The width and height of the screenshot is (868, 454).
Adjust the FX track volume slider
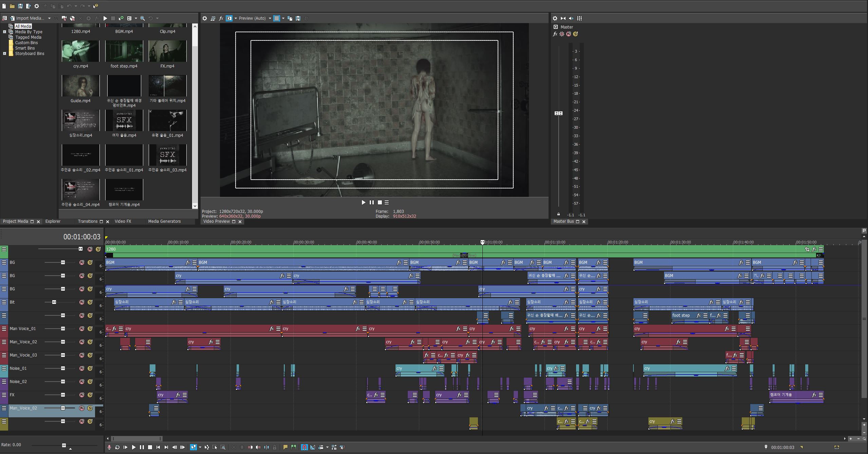[x=63, y=395]
